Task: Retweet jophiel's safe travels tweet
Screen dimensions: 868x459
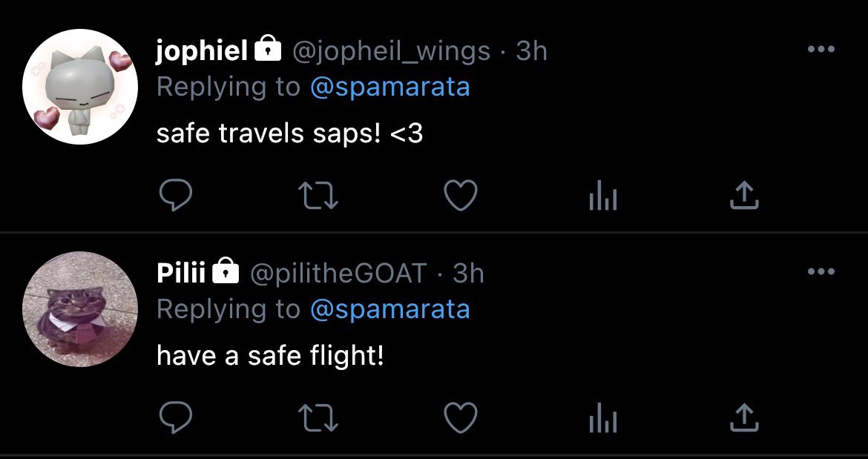Action: tap(318, 197)
